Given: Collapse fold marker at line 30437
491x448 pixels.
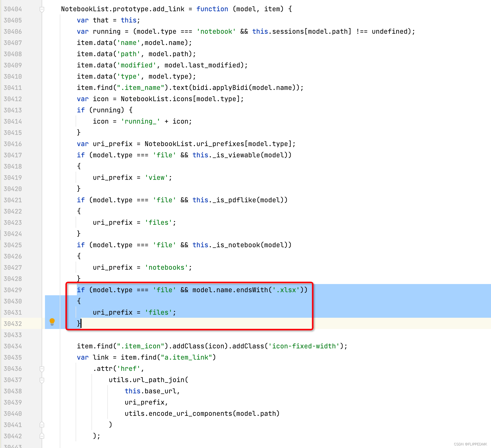Looking at the screenshot, I should point(42,380).
